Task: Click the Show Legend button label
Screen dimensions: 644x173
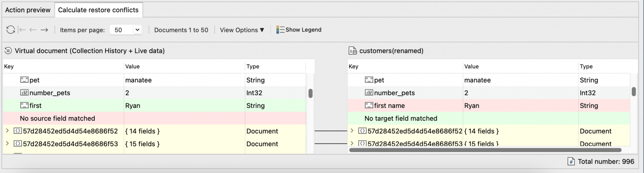Action: [x=304, y=30]
